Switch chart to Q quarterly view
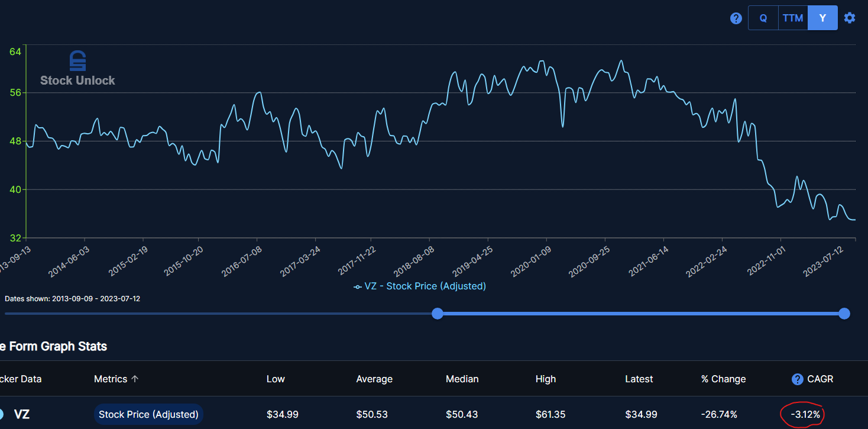 763,18
